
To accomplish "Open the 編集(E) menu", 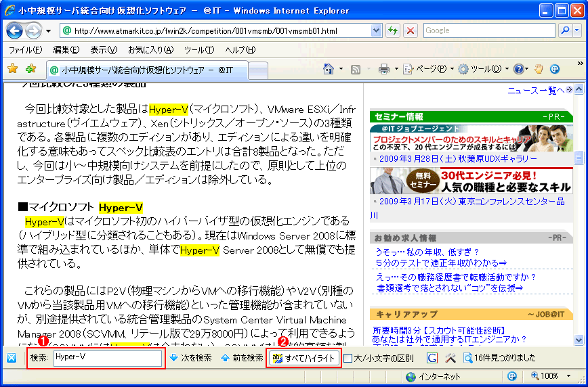I will click(x=66, y=50).
